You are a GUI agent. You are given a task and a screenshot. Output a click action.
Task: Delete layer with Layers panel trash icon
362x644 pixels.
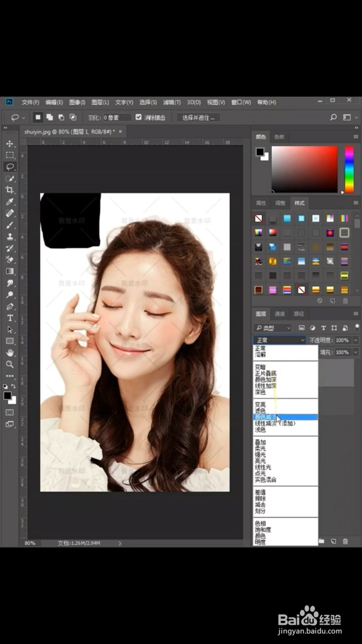pyautogui.click(x=345, y=541)
